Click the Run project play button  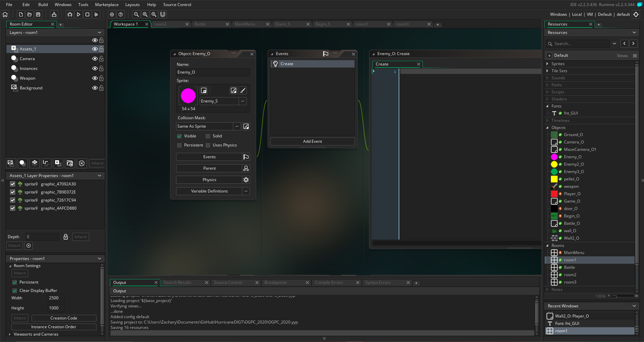point(79,14)
